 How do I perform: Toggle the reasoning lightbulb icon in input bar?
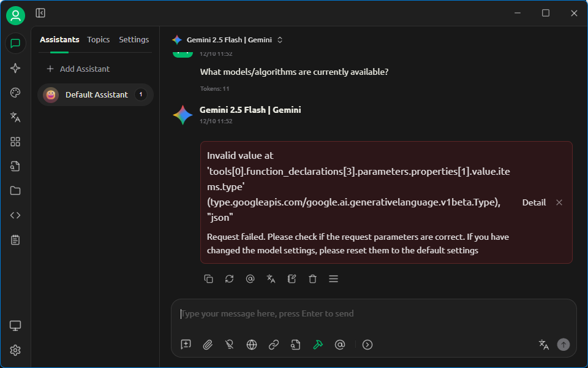230,345
